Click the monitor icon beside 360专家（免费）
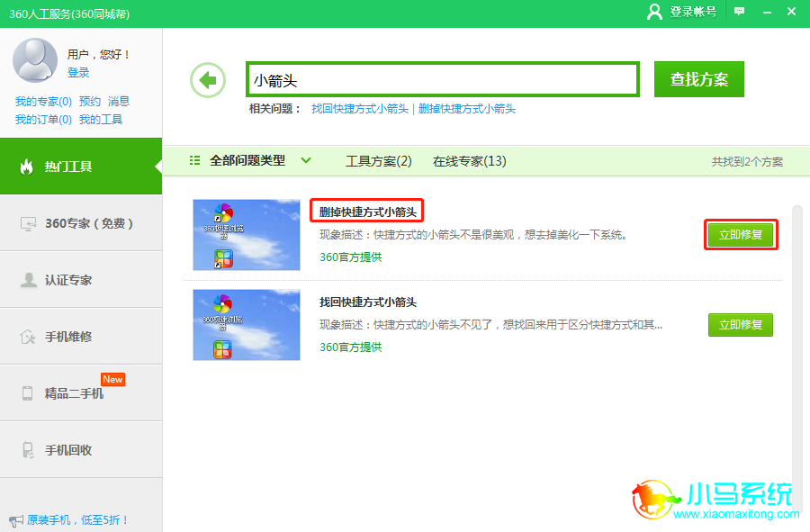The height and width of the screenshot is (532, 810). pos(28,223)
